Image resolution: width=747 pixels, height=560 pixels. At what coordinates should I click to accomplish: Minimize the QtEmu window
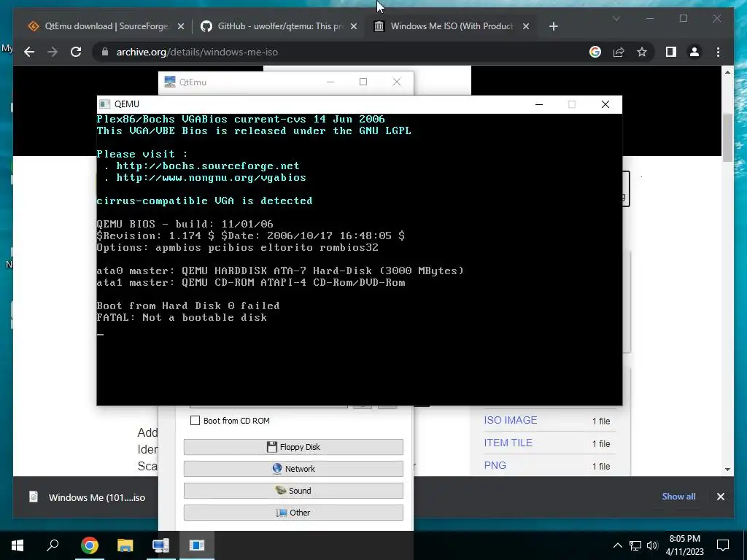330,82
